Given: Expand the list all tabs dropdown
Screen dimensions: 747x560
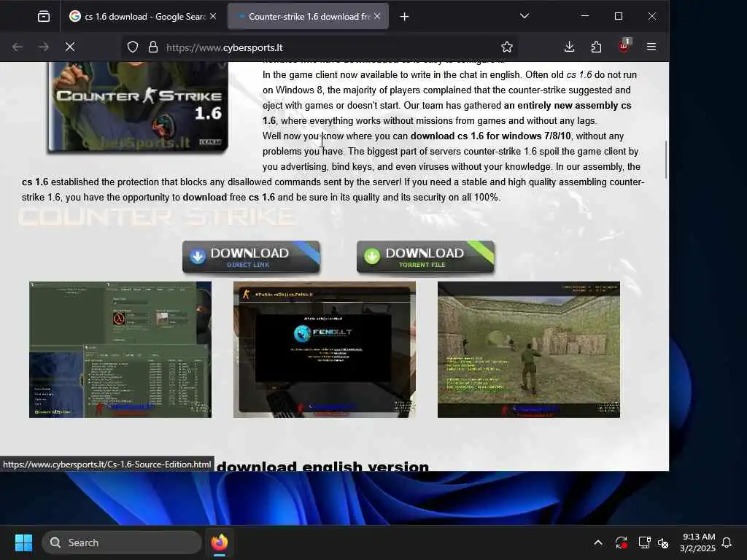Looking at the screenshot, I should [524, 16].
